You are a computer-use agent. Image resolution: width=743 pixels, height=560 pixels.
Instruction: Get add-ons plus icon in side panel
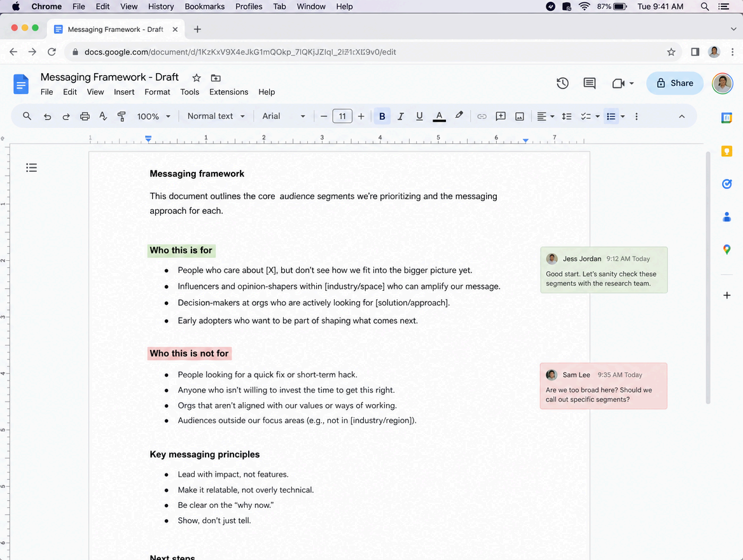[727, 295]
